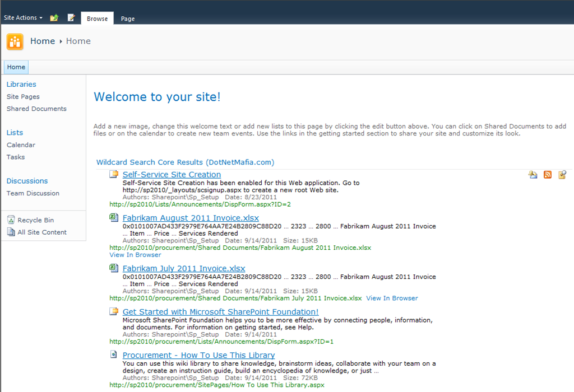Click the Fabrikam August 2011 Invoice.xlsx green URL
Image resolution: width=574 pixels, height=392 pixels.
point(240,248)
